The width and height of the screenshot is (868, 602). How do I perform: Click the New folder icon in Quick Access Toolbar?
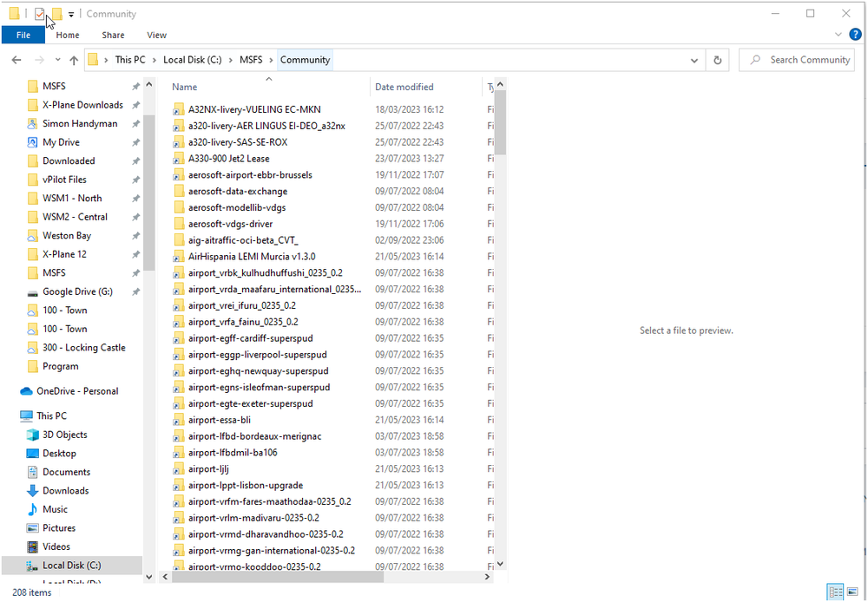click(57, 14)
